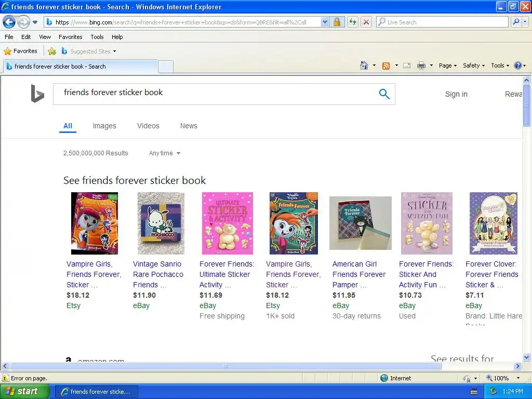Open Forever Friends: Sticker And Activity Fun link

[x=426, y=274]
